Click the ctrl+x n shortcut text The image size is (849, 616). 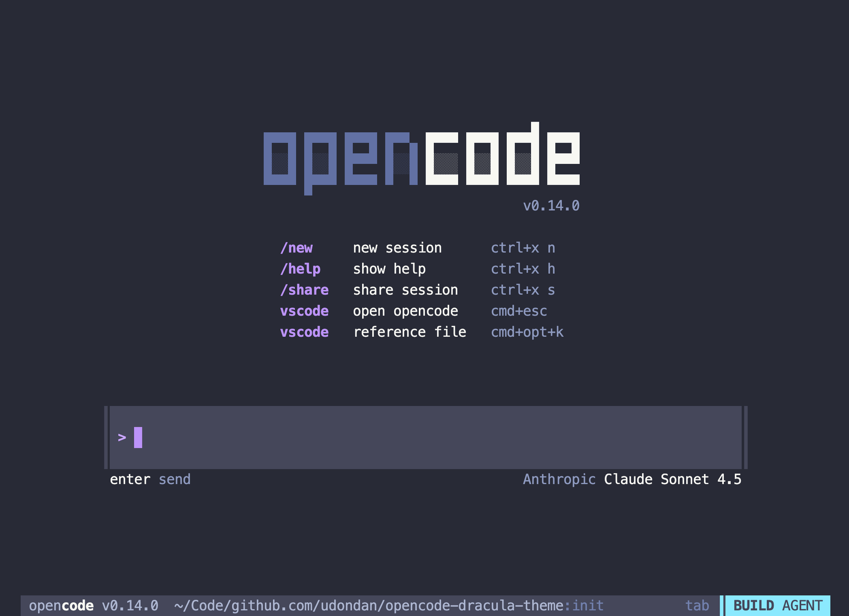523,248
